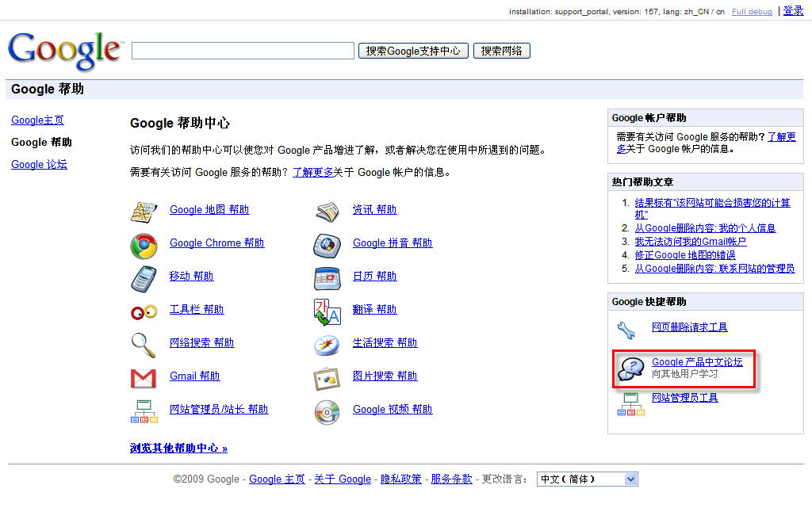Click the toolbar help eyes icon
This screenshot has height=508, width=812.
[144, 312]
